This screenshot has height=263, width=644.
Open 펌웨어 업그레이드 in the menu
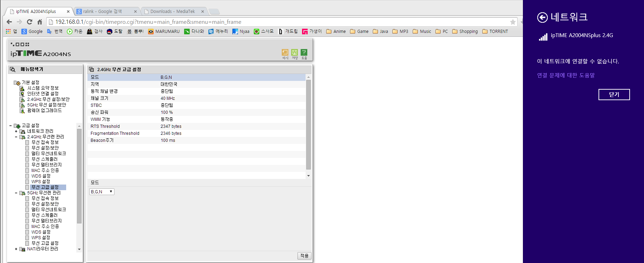[44, 111]
